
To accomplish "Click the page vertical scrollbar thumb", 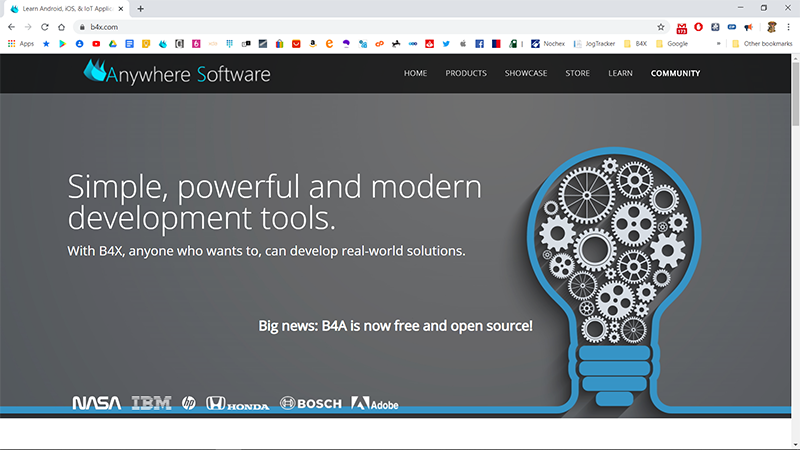I will click(795, 94).
